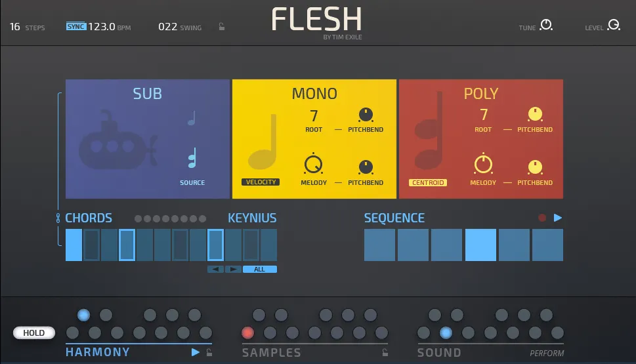Image resolution: width=636 pixels, height=364 pixels.
Task: Select last lower-row SOUND preset dot
Action: click(x=557, y=333)
